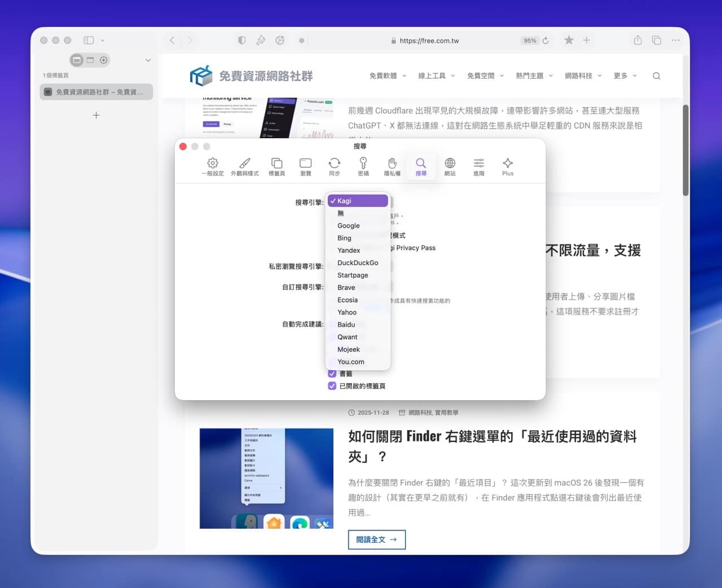
Task: Click the share icon in the browser toolbar
Action: coord(637,40)
